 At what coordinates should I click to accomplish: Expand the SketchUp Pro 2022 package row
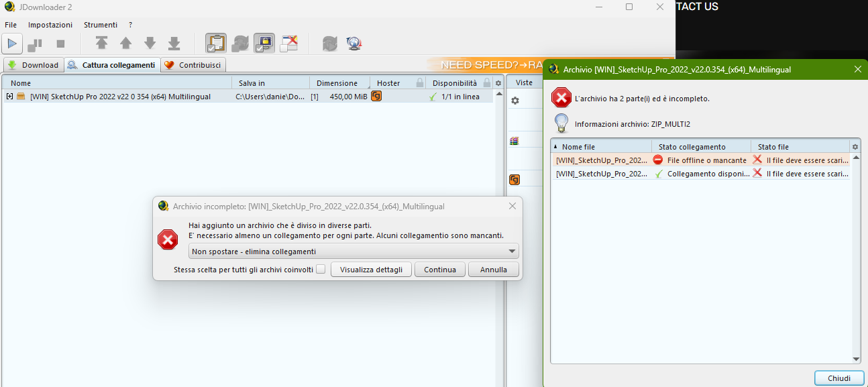pos(9,97)
